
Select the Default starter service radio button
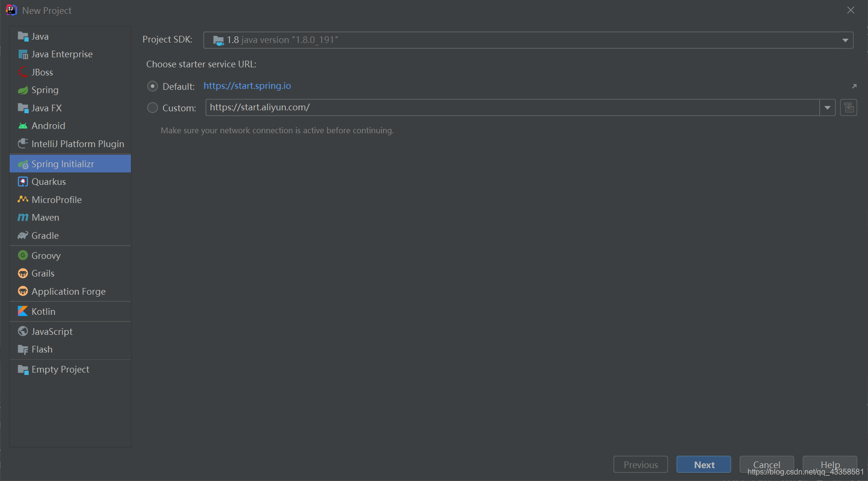(x=152, y=86)
